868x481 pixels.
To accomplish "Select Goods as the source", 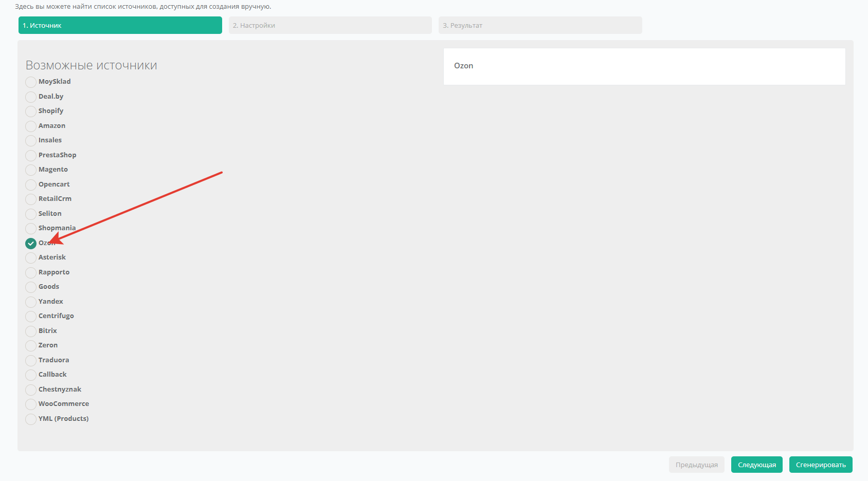I will pos(31,287).
